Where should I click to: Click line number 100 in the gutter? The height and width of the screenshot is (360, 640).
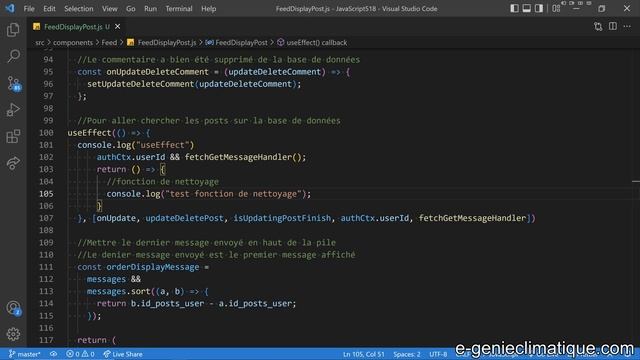click(x=46, y=133)
